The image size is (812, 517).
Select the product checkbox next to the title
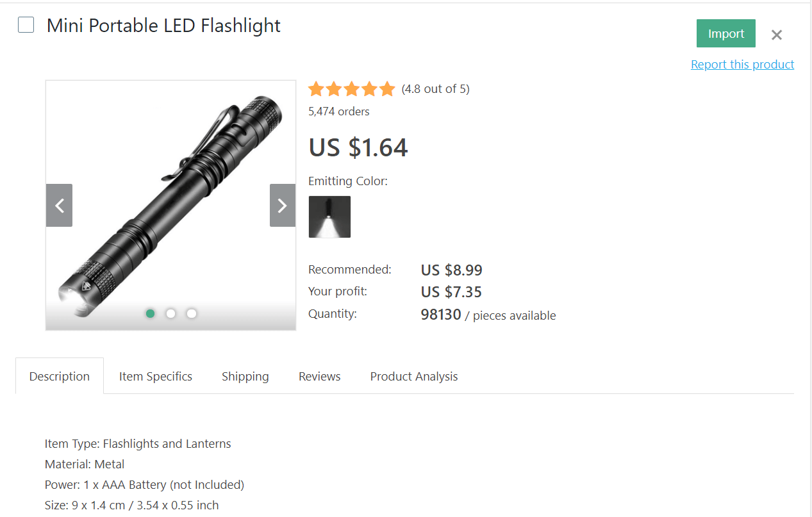tap(26, 24)
